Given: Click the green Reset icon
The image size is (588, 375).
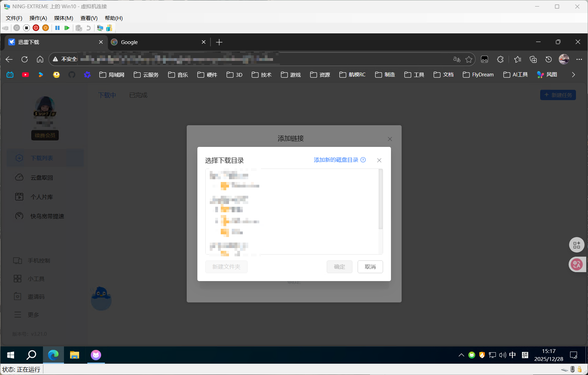Looking at the screenshot, I should point(67,28).
